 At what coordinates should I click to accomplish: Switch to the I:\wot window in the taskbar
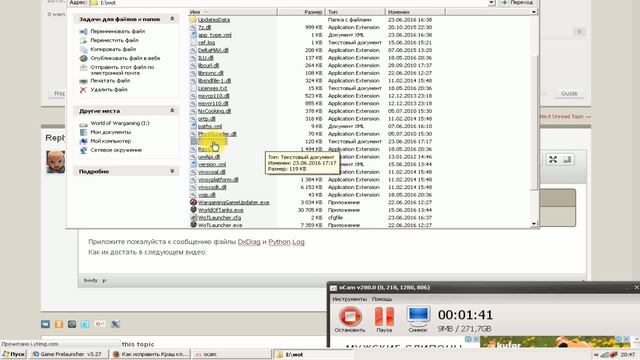(x=313, y=354)
